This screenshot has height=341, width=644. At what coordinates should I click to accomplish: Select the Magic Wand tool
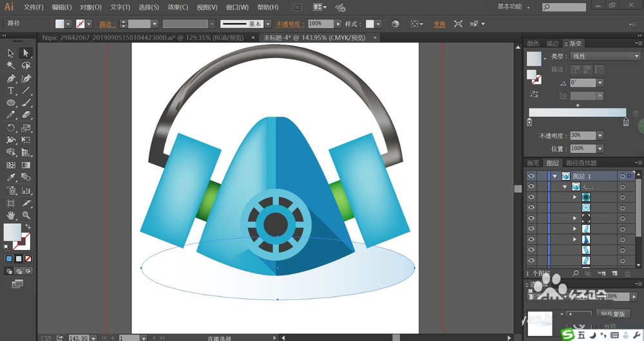tap(11, 65)
